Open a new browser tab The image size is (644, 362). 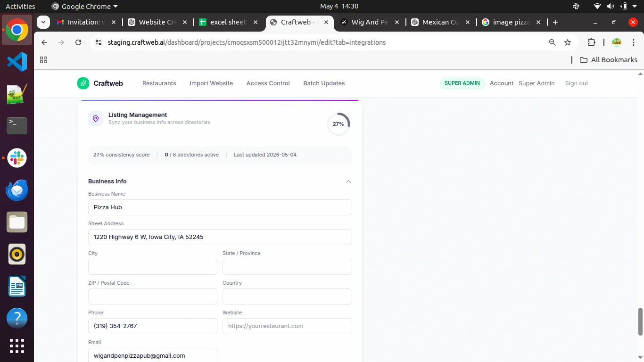tap(555, 22)
